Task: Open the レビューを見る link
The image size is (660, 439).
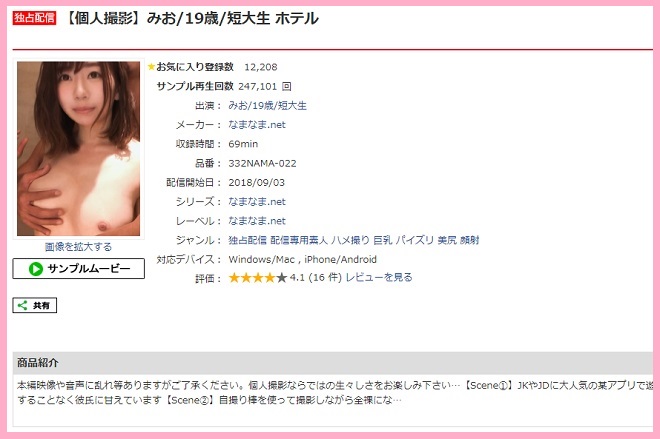Action: point(379,277)
